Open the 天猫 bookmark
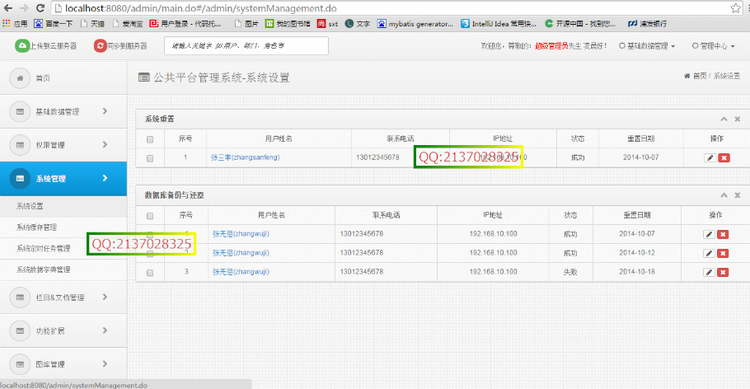Screen dimensions: 750x389 pos(92,23)
